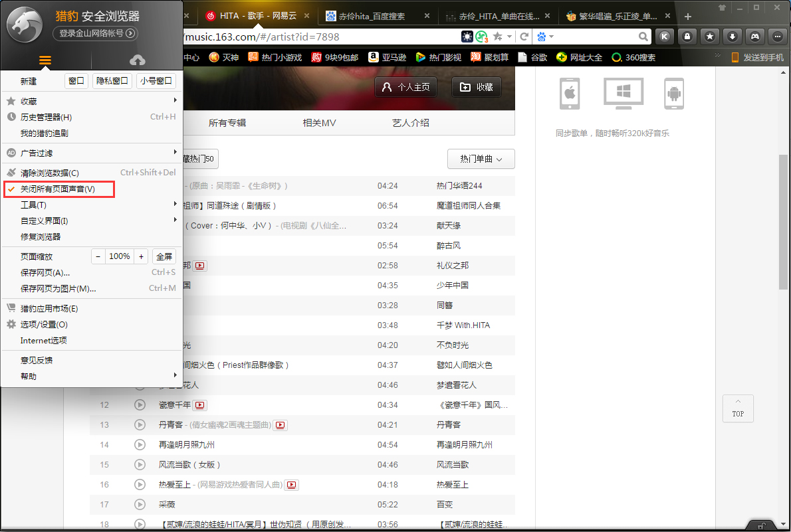Click the cloud upload sync icon
This screenshot has height=532, width=791.
[x=137, y=60]
